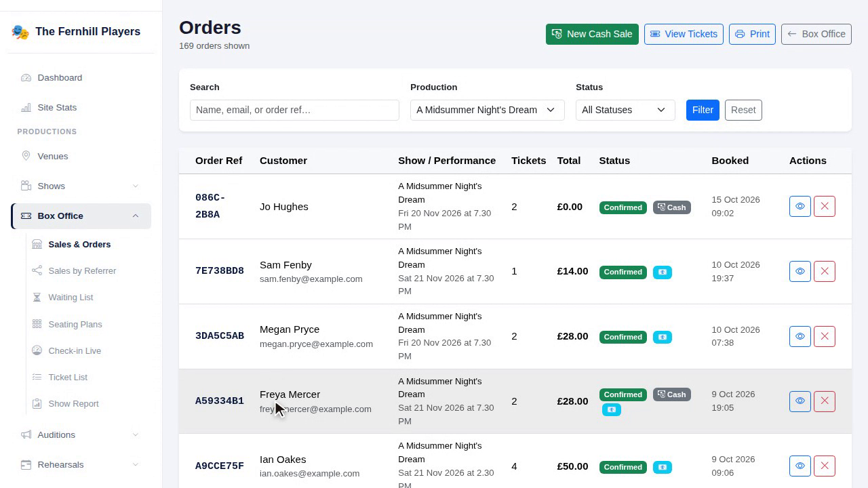View order 086C-2B8A details eye icon
Image resolution: width=868 pixels, height=488 pixels.
[x=800, y=207]
